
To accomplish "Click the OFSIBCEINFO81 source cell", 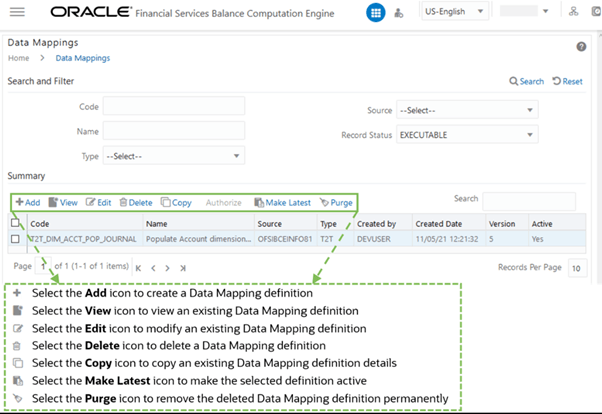I will [x=285, y=239].
